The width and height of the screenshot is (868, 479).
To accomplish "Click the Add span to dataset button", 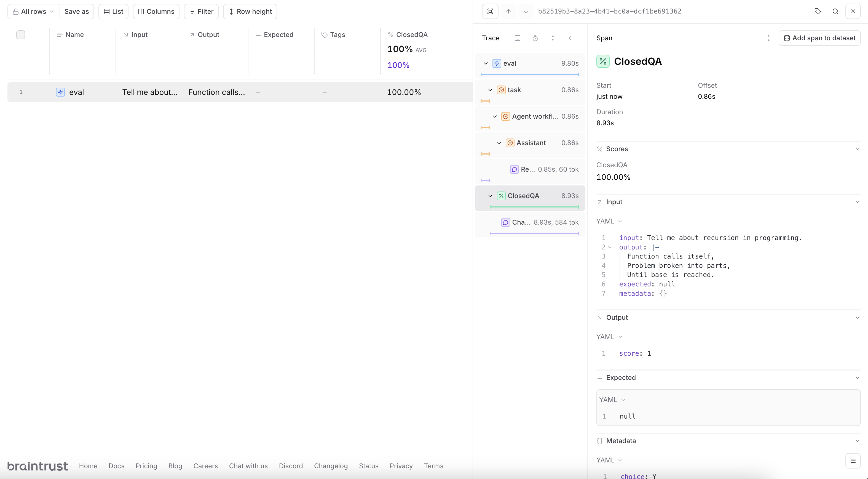I will pyautogui.click(x=819, y=38).
